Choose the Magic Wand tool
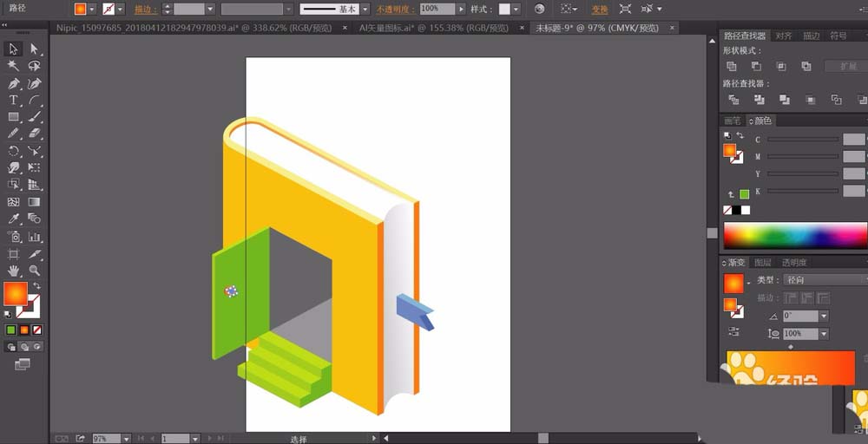Viewport: 868px width, 444px height. (x=13, y=66)
